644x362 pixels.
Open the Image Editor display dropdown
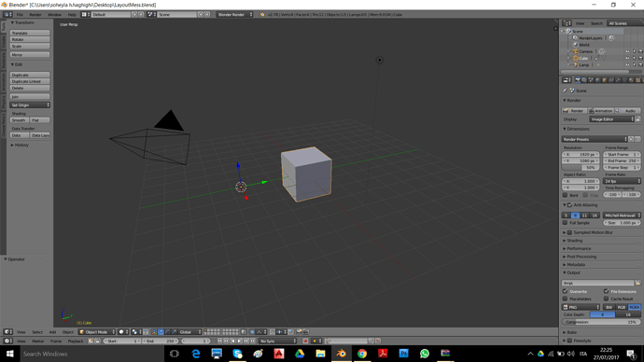click(x=612, y=119)
